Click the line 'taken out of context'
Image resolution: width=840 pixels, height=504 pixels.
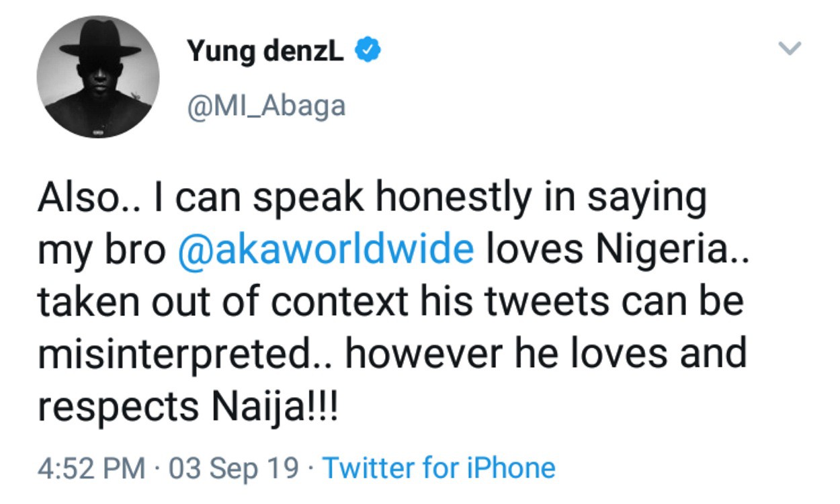(x=222, y=300)
